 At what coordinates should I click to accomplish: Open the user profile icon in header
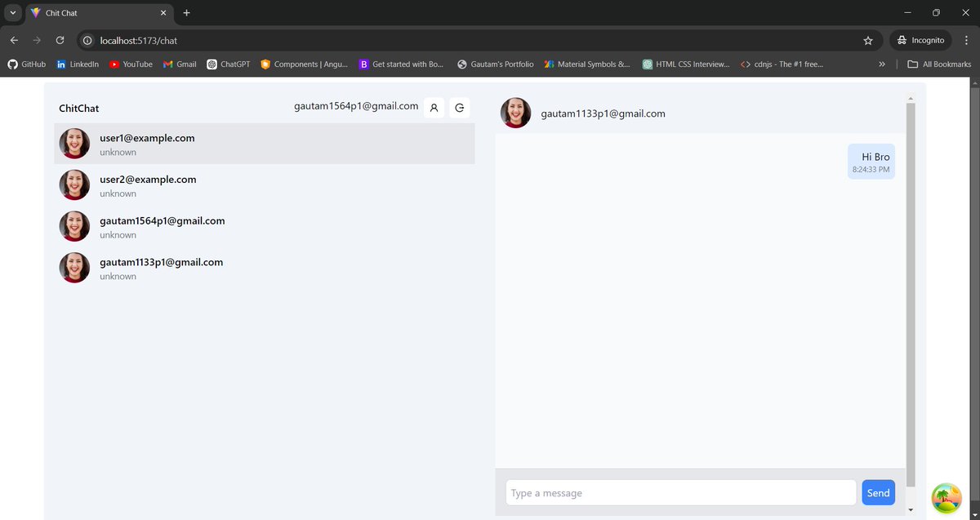coord(434,107)
